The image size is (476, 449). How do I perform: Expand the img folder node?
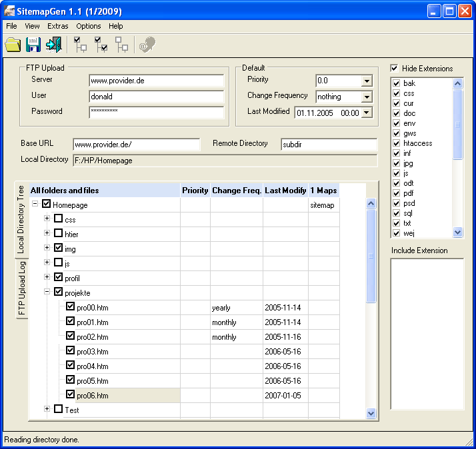point(47,248)
